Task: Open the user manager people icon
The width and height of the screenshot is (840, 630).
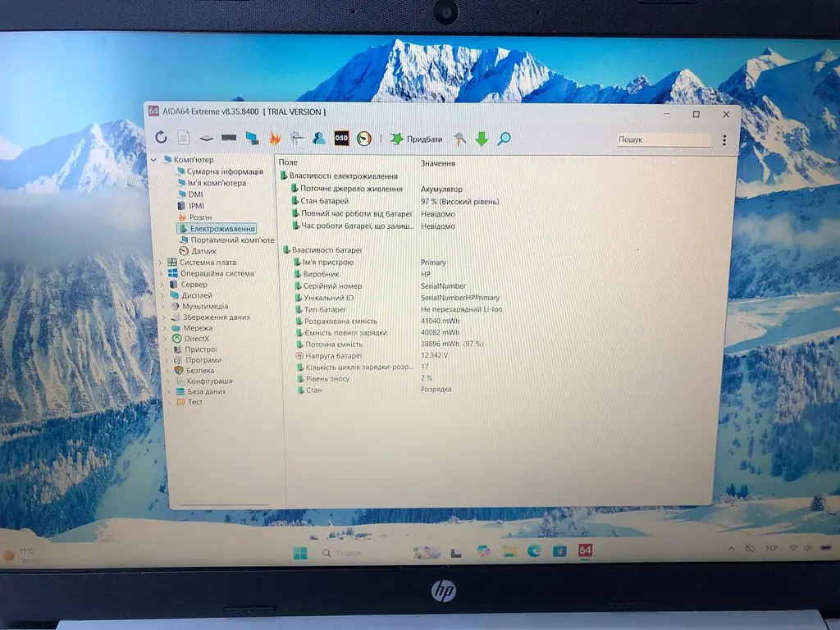Action: coord(319,138)
